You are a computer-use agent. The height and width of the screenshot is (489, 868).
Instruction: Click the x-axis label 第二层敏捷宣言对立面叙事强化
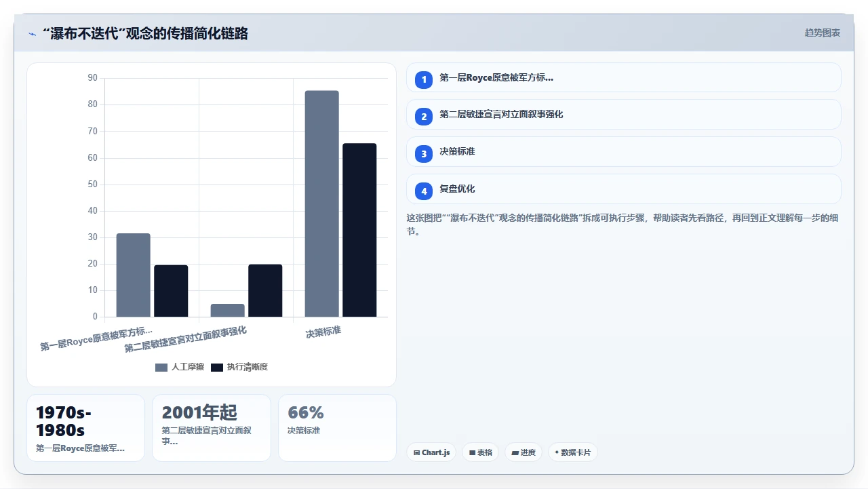coord(186,339)
